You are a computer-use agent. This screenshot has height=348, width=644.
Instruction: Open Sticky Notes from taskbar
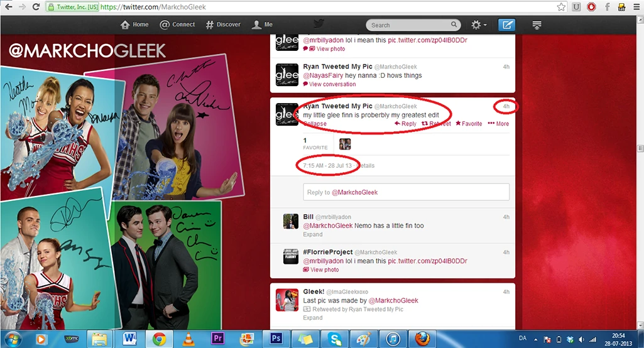click(305, 339)
